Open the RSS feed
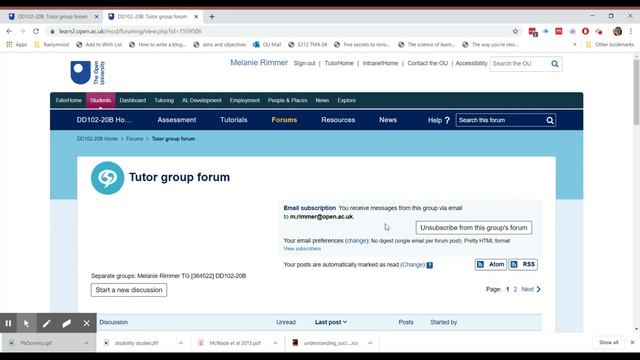The image size is (640, 360). click(x=523, y=264)
